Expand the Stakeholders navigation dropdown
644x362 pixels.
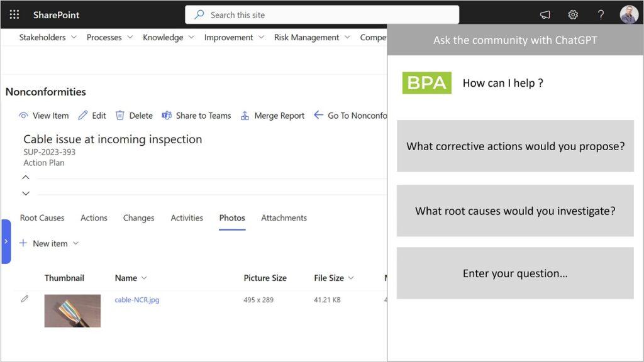pyautogui.click(x=74, y=37)
